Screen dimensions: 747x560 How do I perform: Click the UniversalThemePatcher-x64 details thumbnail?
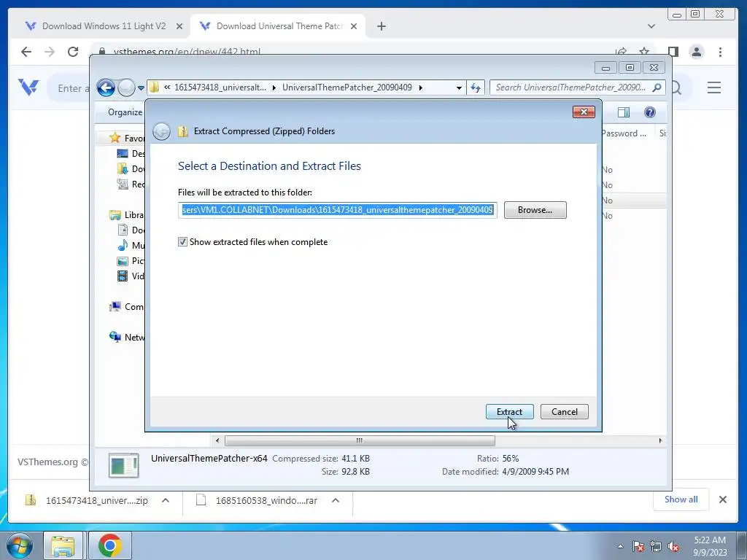coord(124,465)
